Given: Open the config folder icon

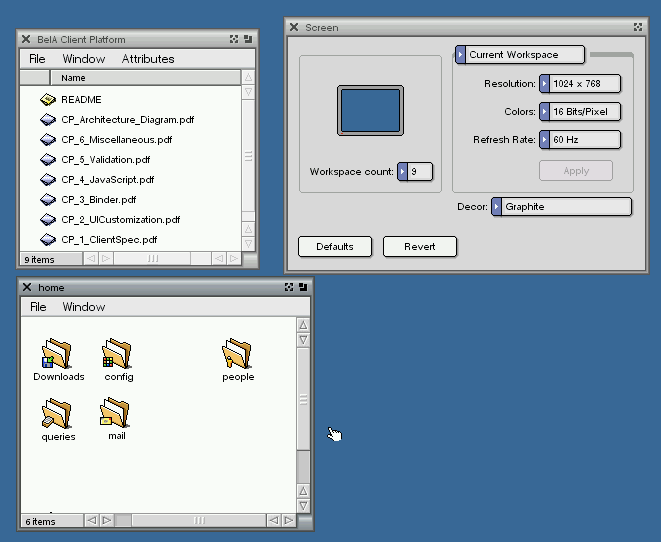Looking at the screenshot, I should (117, 353).
